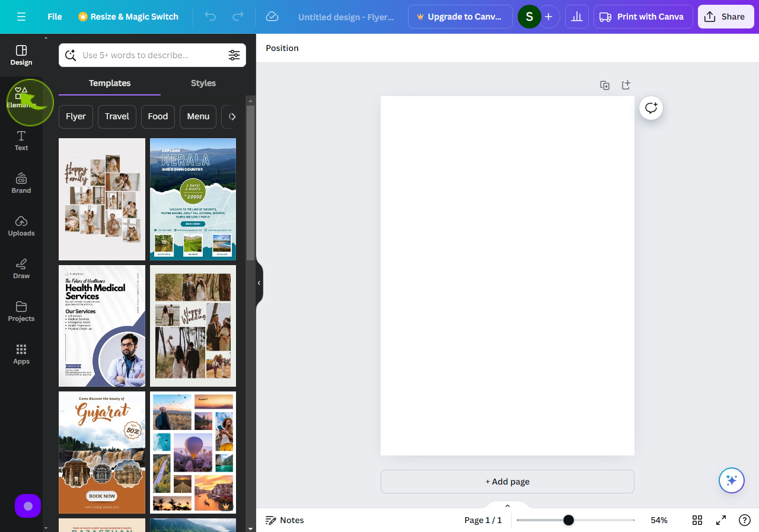The width and height of the screenshot is (759, 532).
Task: Select the Health Medical Services template
Action: pos(102,326)
